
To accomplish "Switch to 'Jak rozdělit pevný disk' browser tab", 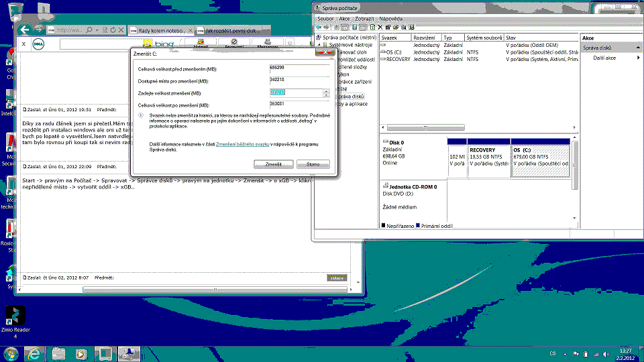I will [x=230, y=31].
